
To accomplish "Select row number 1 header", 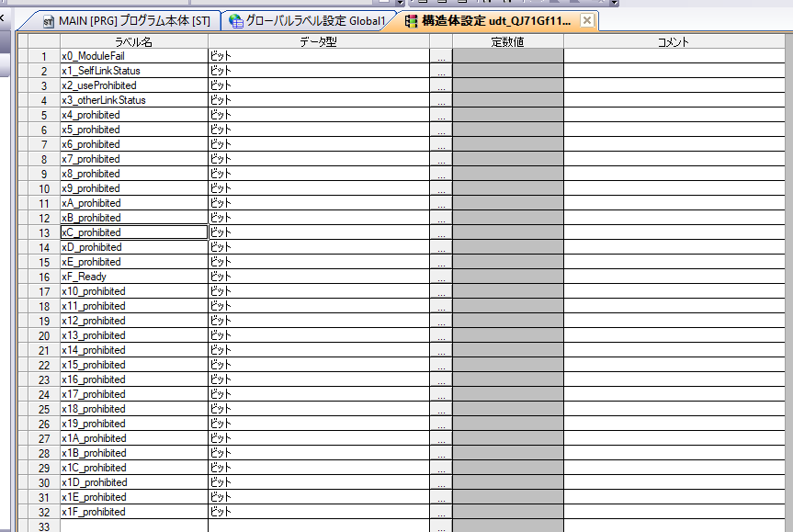I will tap(44, 56).
